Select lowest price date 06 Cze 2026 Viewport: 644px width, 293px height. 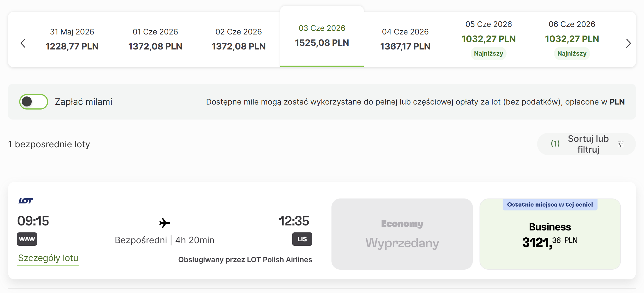pos(572,39)
